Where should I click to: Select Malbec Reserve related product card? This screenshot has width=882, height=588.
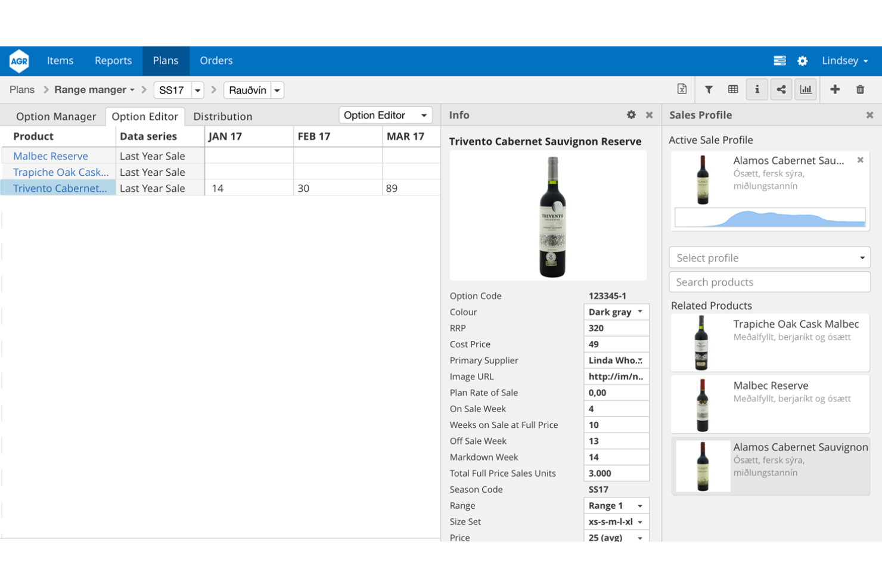coord(770,404)
